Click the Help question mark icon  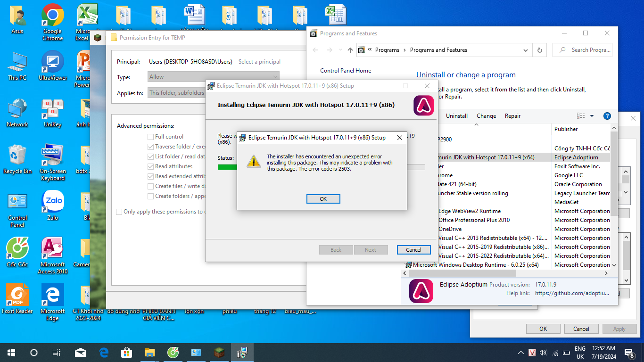607,116
